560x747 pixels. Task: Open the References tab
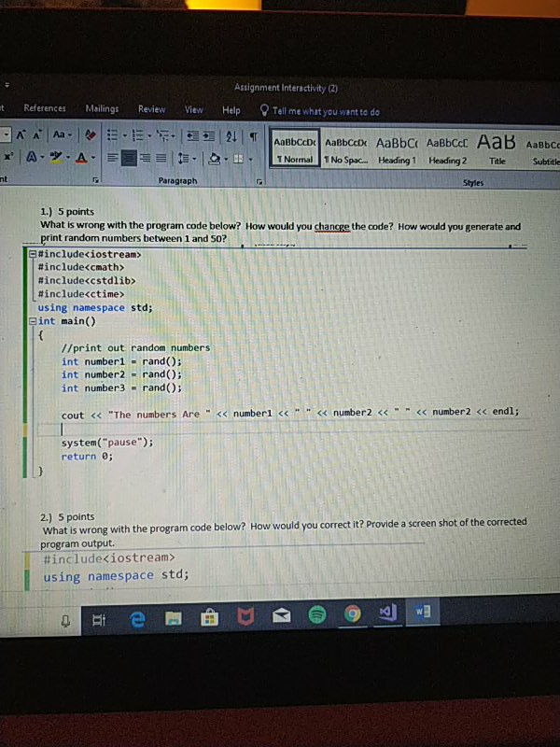[45, 108]
